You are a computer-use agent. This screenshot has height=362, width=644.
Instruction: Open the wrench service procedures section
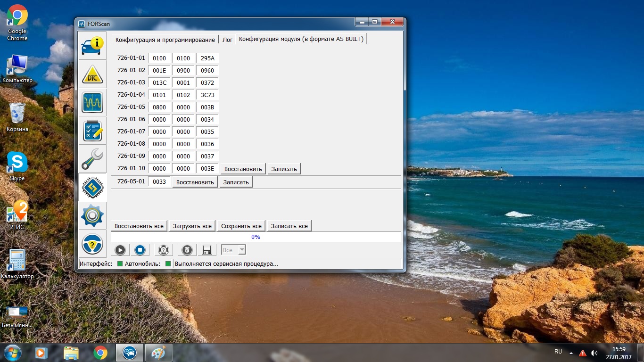click(x=92, y=159)
